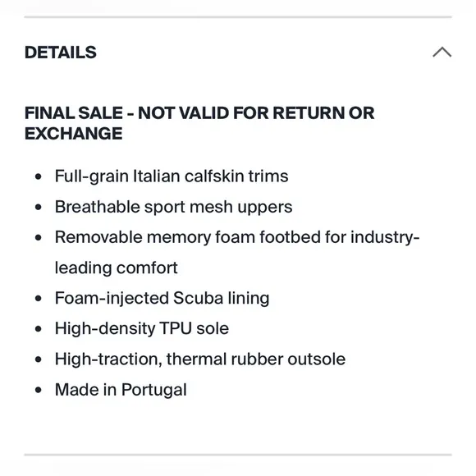Image resolution: width=476 pixels, height=476 pixels.
Task: Select the Foam-injected Scuba lining item
Action: [x=162, y=299]
